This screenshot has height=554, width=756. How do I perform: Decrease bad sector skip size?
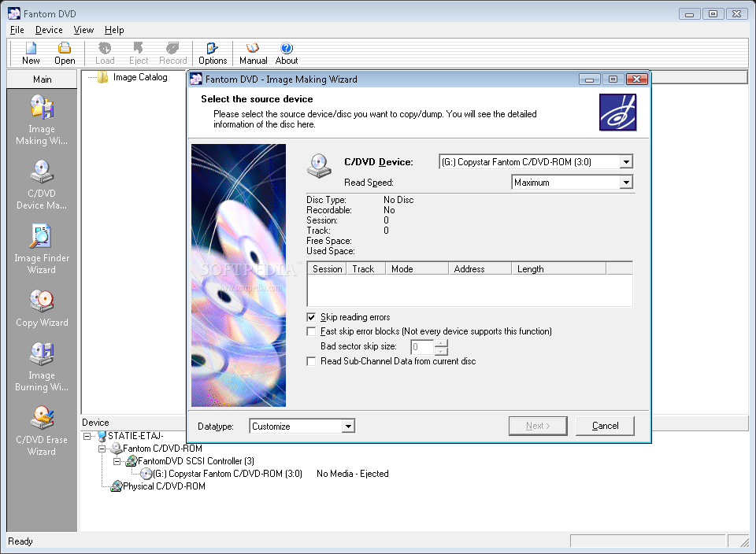[441, 351]
